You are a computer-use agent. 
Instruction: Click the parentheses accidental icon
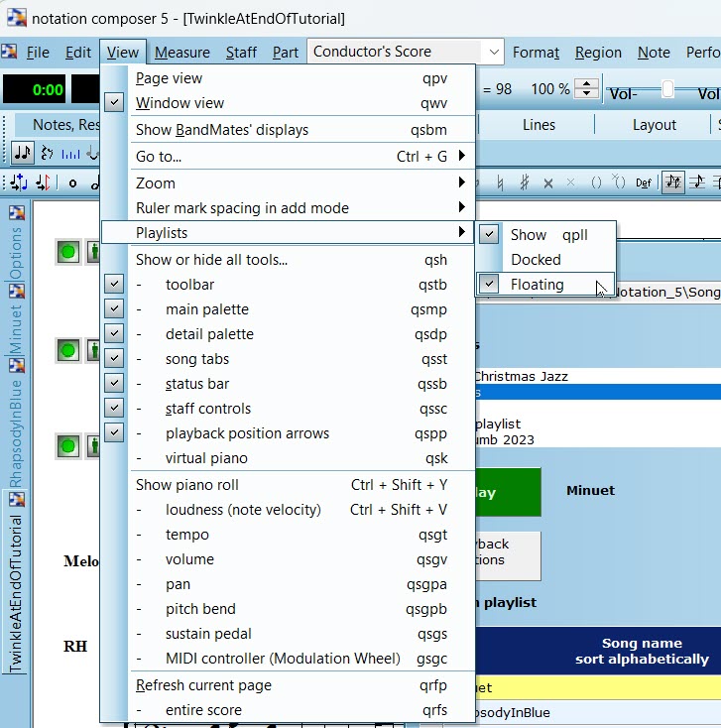[596, 182]
